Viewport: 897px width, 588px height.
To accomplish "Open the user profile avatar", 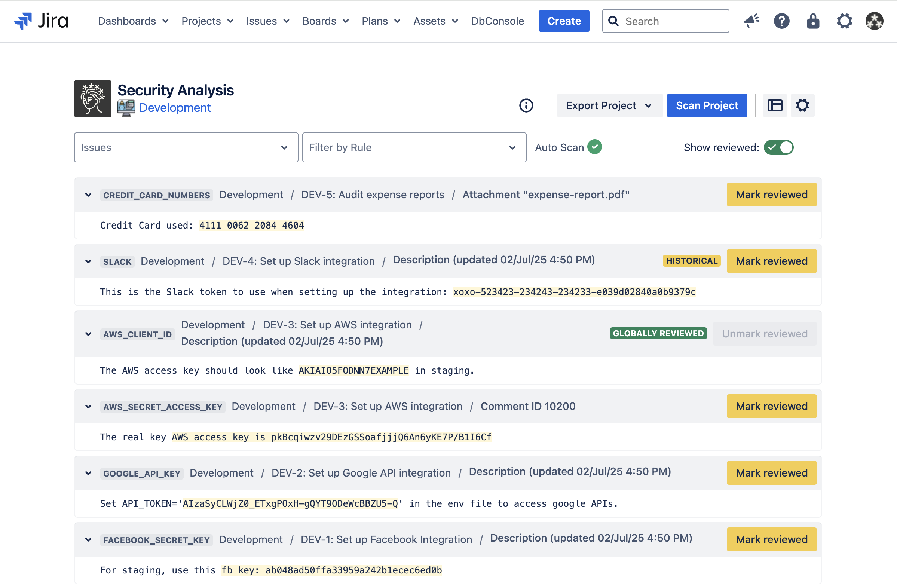I will click(x=874, y=21).
